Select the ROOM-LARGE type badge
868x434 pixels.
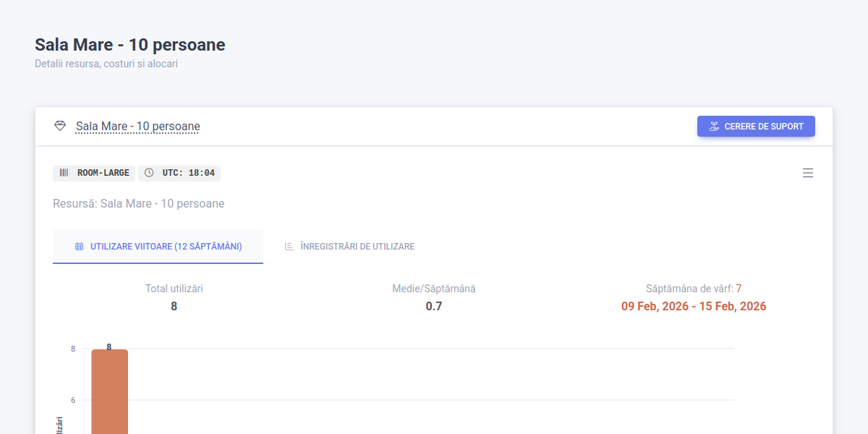coord(94,173)
